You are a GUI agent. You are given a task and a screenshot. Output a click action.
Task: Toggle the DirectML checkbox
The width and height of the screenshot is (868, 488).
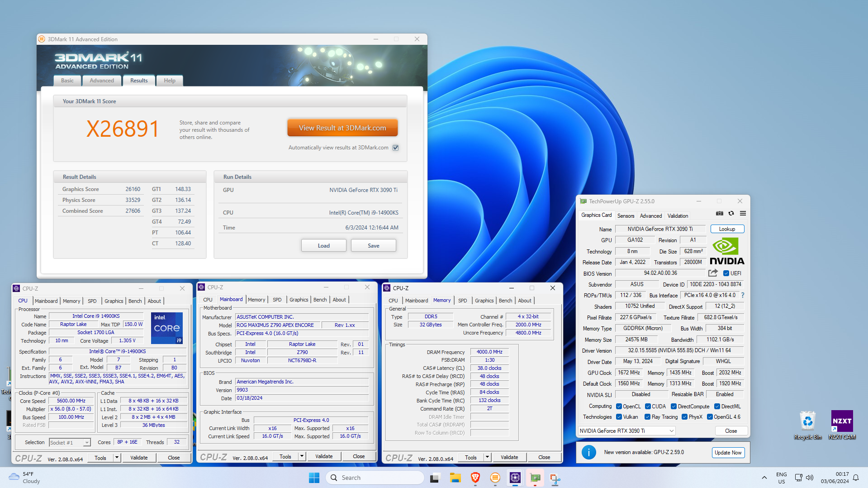[x=717, y=407]
